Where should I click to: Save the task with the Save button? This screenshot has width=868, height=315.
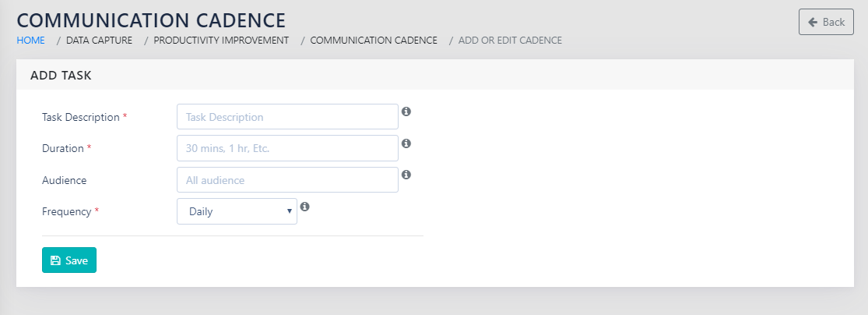69,260
